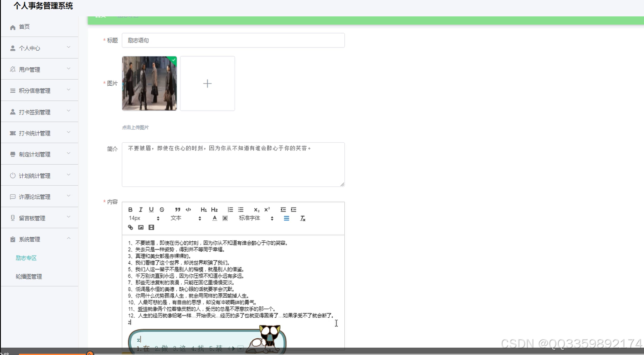Decrease text indent

pyautogui.click(x=283, y=210)
